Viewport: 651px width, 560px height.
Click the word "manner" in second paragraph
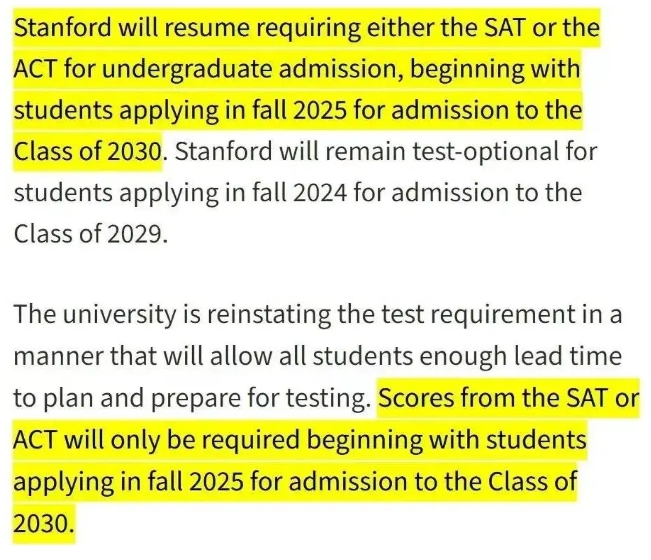tap(58, 357)
